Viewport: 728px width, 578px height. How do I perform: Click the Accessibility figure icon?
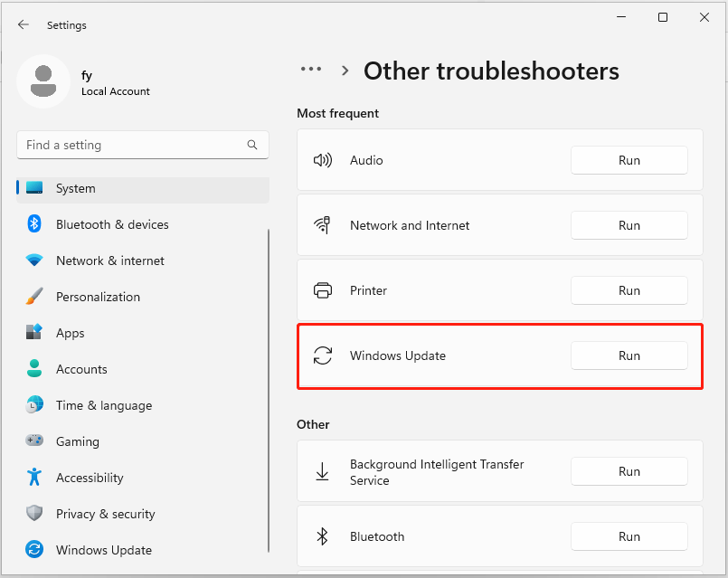click(34, 477)
